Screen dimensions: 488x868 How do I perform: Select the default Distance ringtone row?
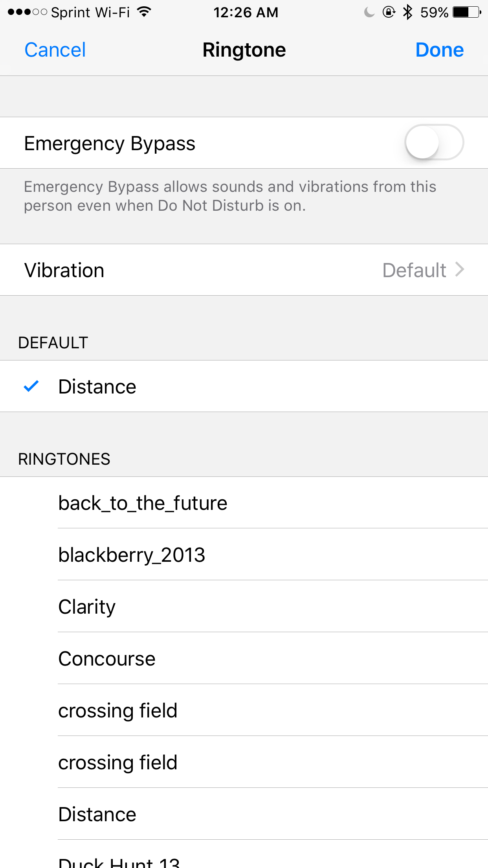[x=244, y=386]
